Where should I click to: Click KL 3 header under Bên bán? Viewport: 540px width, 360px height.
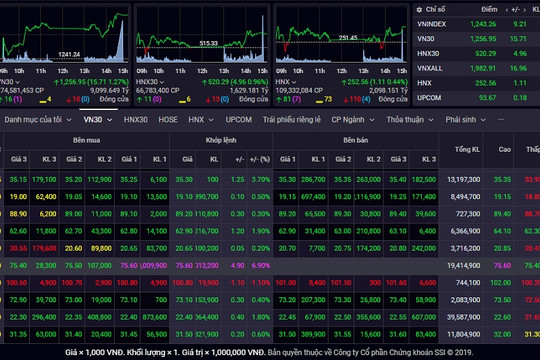(429, 159)
